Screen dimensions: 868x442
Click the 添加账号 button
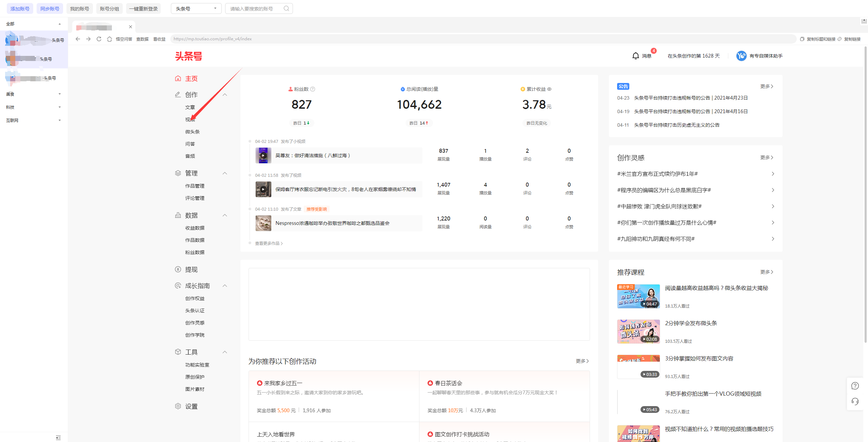coord(20,8)
